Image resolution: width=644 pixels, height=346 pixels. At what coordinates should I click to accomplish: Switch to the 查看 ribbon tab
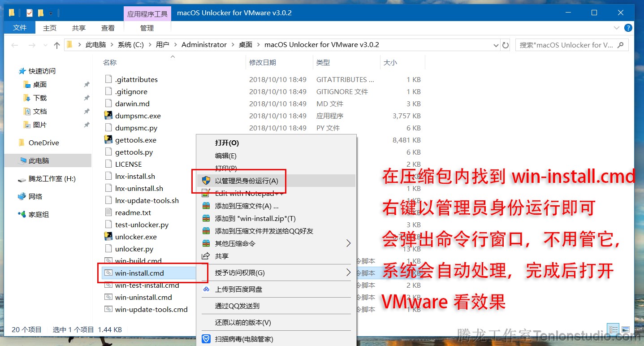108,27
